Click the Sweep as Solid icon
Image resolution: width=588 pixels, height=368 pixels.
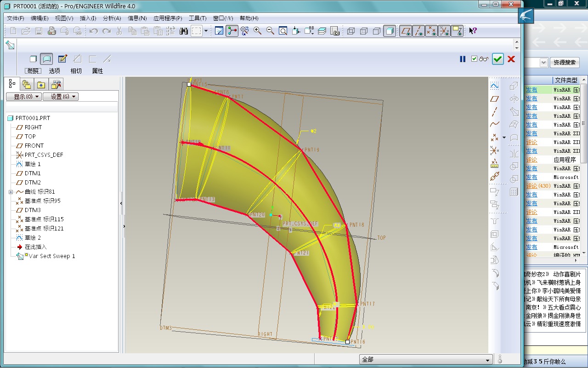click(33, 59)
